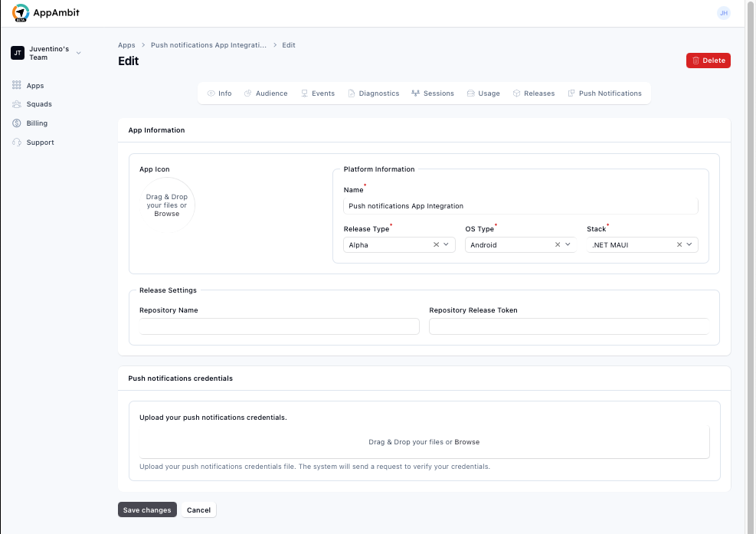Open the OS Type dropdown chevron

(x=568, y=244)
